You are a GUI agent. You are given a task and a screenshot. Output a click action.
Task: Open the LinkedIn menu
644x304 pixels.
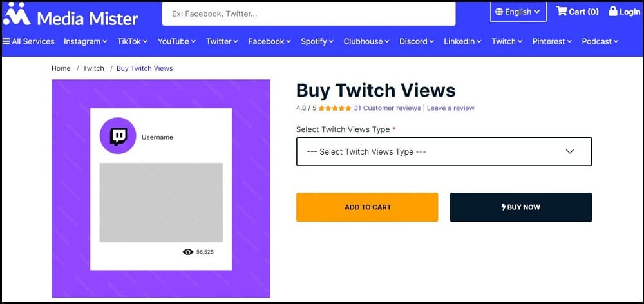click(462, 41)
